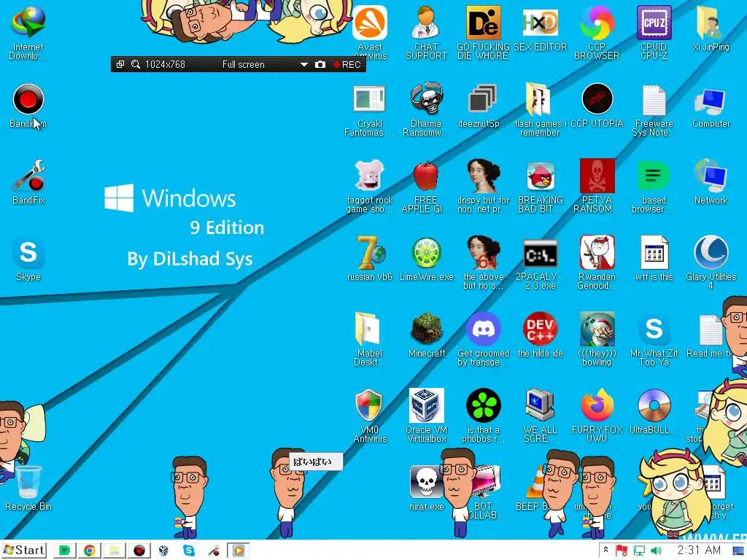Click the media player icon in the taskbar

[239, 551]
